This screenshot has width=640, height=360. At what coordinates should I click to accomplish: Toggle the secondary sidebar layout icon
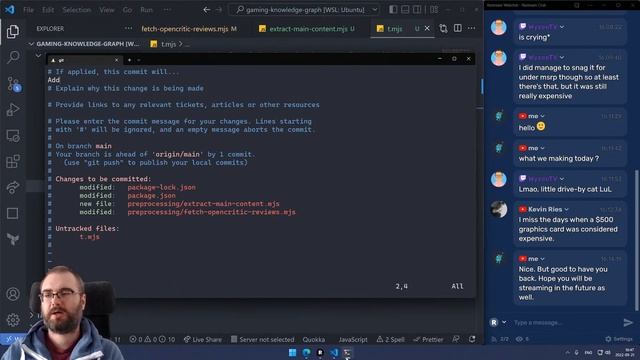417,9
